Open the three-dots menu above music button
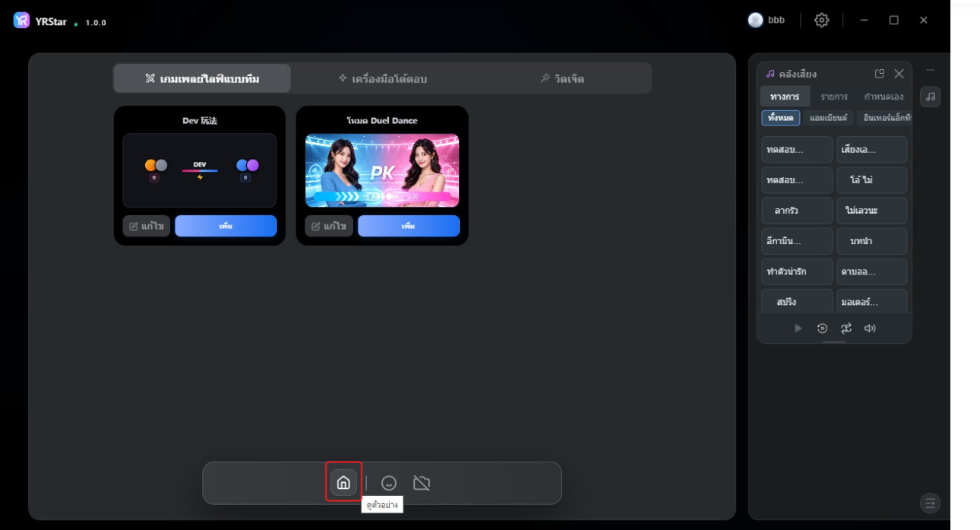 [x=931, y=70]
